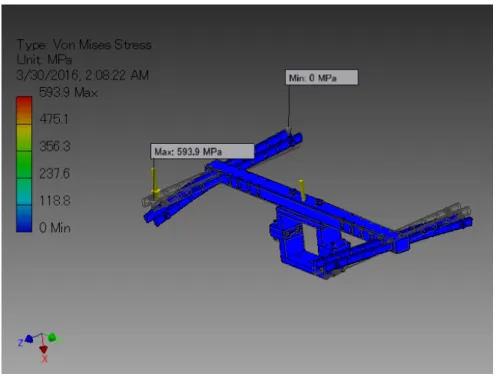499x377 pixels.
Task: Click the '475.1' legend value
Action: coord(54,119)
